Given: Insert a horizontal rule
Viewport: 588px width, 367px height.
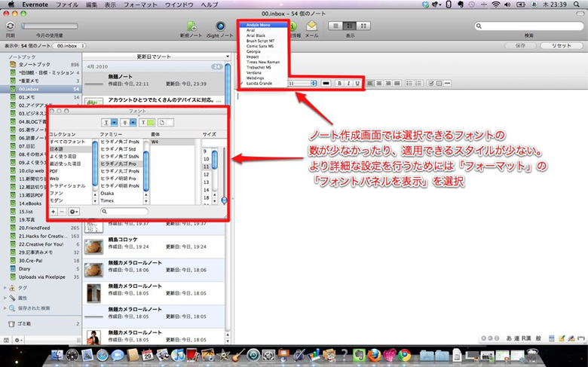Looking at the screenshot, I should tap(447, 83).
